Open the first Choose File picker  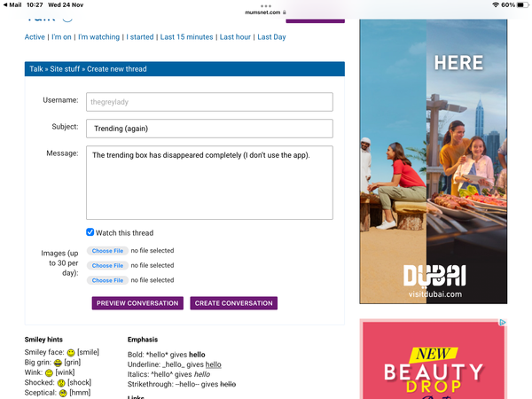click(x=107, y=251)
